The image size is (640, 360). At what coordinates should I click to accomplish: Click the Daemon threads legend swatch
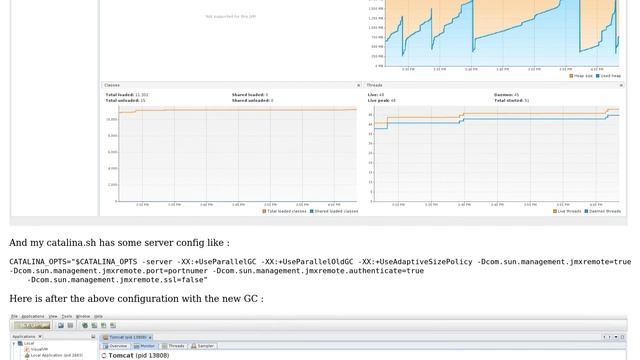tap(587, 211)
